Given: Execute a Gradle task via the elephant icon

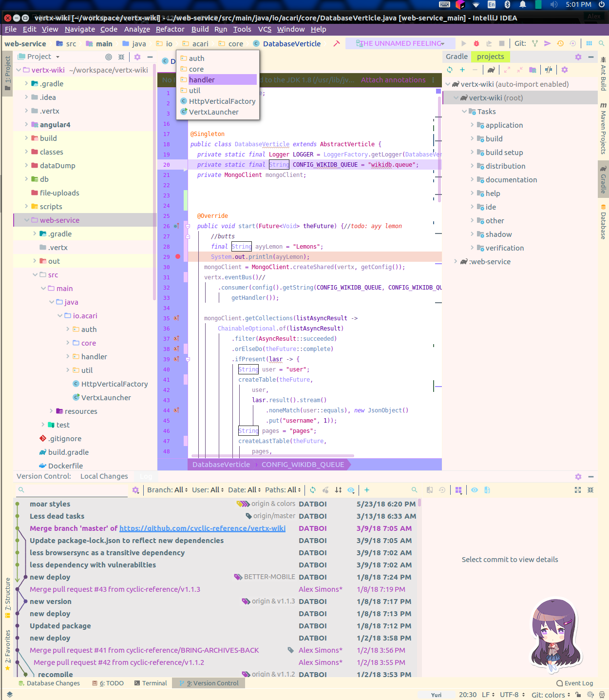Looking at the screenshot, I should point(491,70).
